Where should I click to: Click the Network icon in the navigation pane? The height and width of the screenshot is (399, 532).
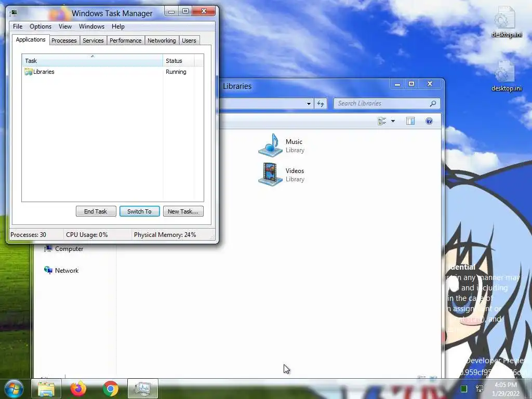point(48,270)
